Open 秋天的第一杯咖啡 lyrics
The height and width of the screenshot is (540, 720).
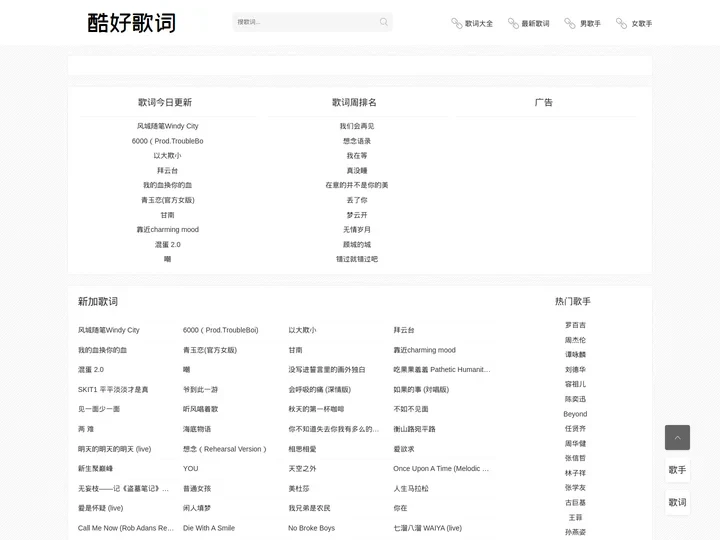316,409
